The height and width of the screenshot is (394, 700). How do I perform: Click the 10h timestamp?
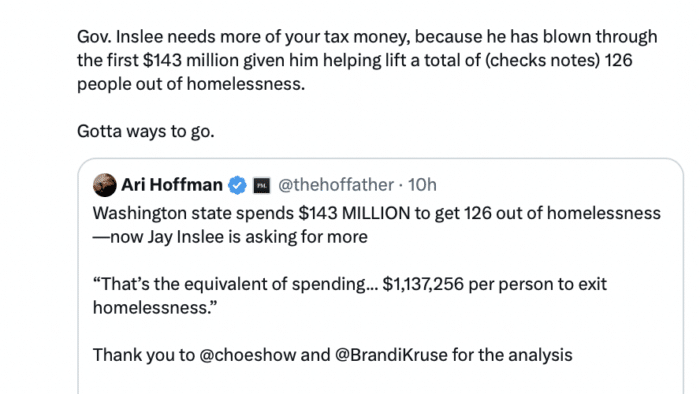(x=422, y=185)
